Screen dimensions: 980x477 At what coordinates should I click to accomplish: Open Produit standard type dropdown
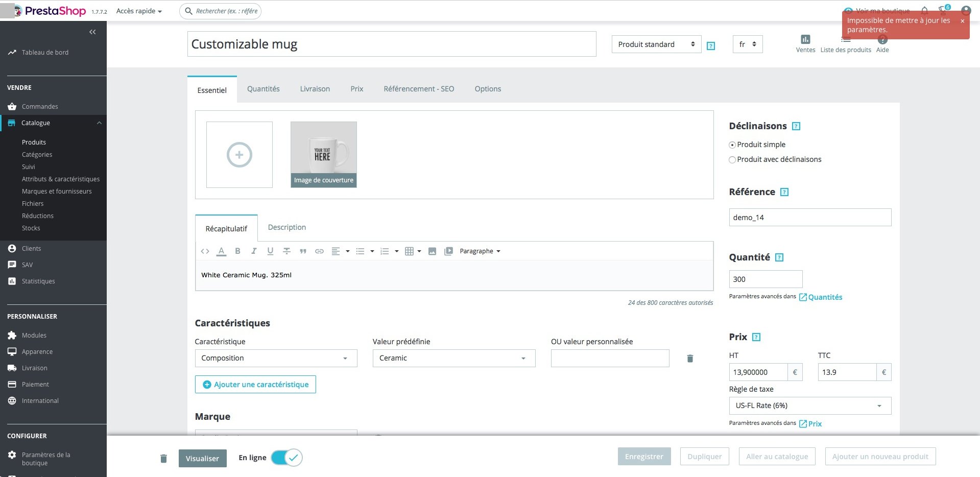656,44
